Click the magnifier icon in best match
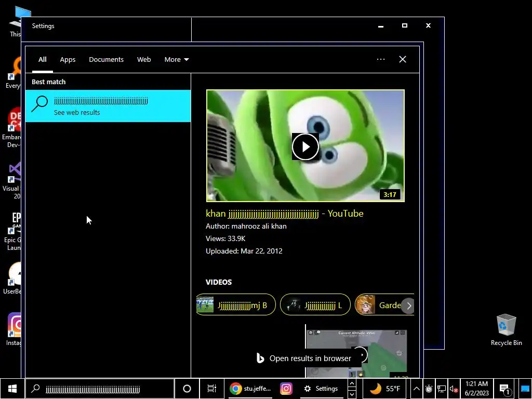This screenshot has height=399, width=532. point(39,104)
